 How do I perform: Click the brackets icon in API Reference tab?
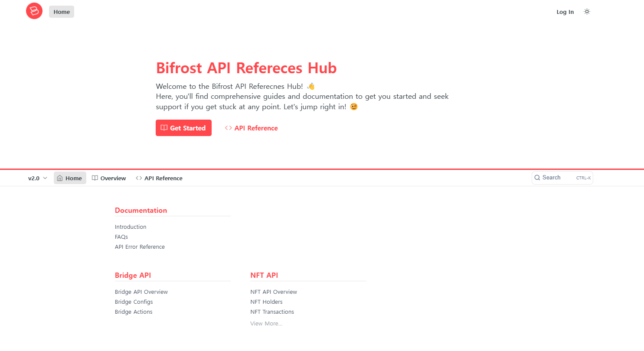139,178
